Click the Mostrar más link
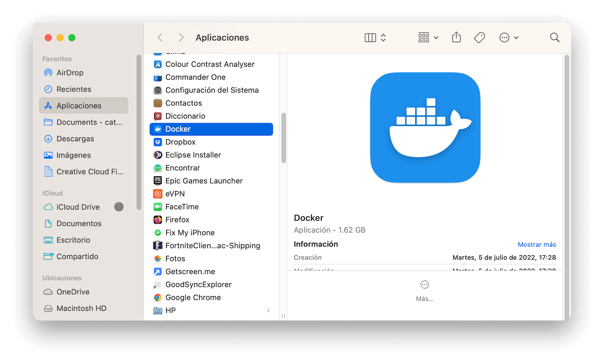Screen dimensions: 604x364 coord(536,245)
